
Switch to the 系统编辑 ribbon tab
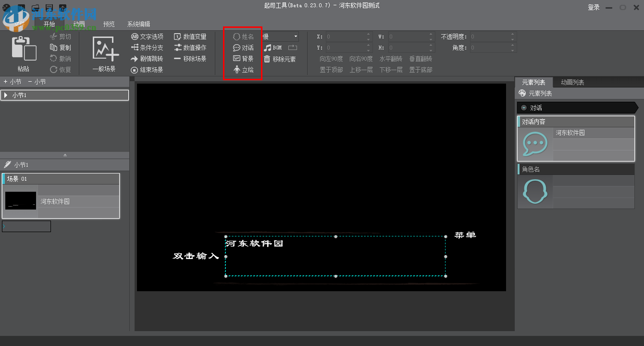[x=138, y=24]
